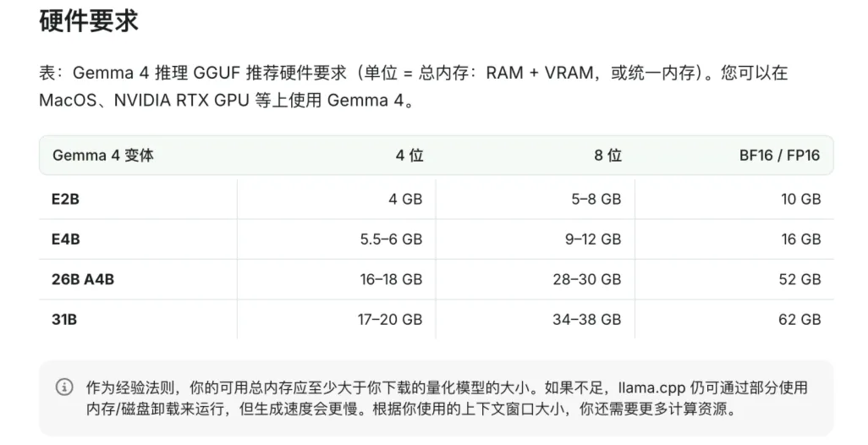868x445 pixels.
Task: Click the info icon in the note box
Action: tap(64, 387)
